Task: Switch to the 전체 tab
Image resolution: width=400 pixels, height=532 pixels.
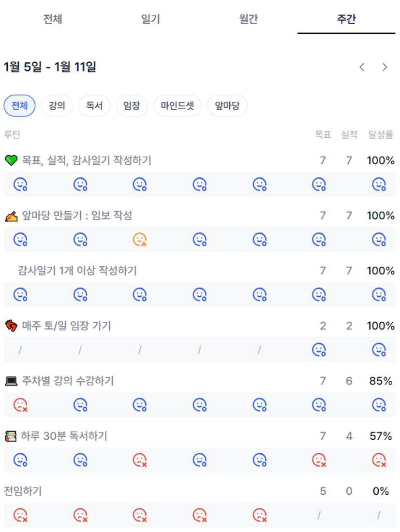Action: coord(52,19)
